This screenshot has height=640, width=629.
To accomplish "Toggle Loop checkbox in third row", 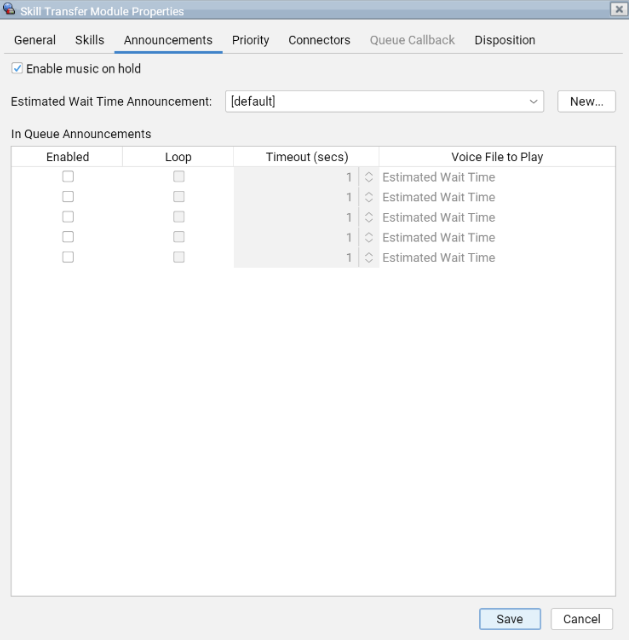I will pyautogui.click(x=179, y=217).
